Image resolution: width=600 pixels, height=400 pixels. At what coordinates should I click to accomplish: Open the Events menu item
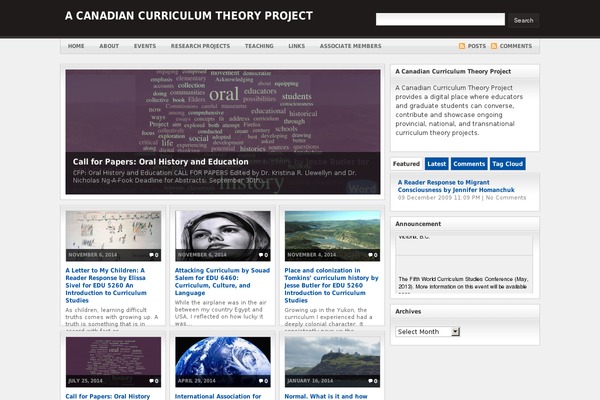click(x=145, y=46)
